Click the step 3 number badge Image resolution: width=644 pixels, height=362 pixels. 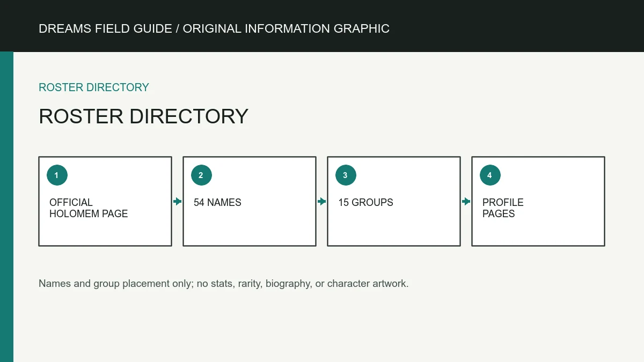(346, 175)
